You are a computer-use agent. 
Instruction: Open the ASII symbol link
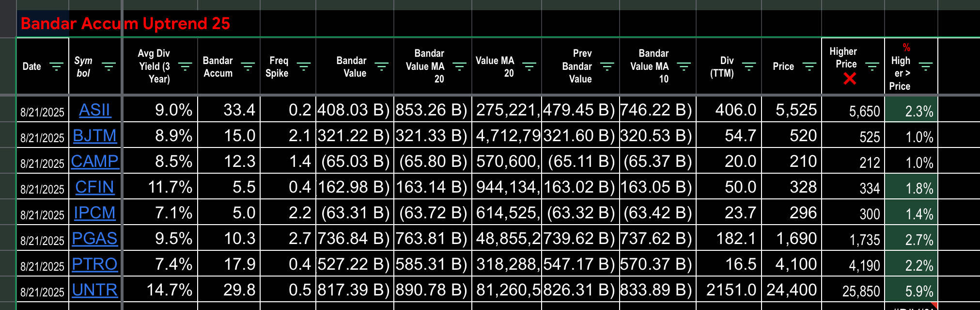[x=94, y=110]
